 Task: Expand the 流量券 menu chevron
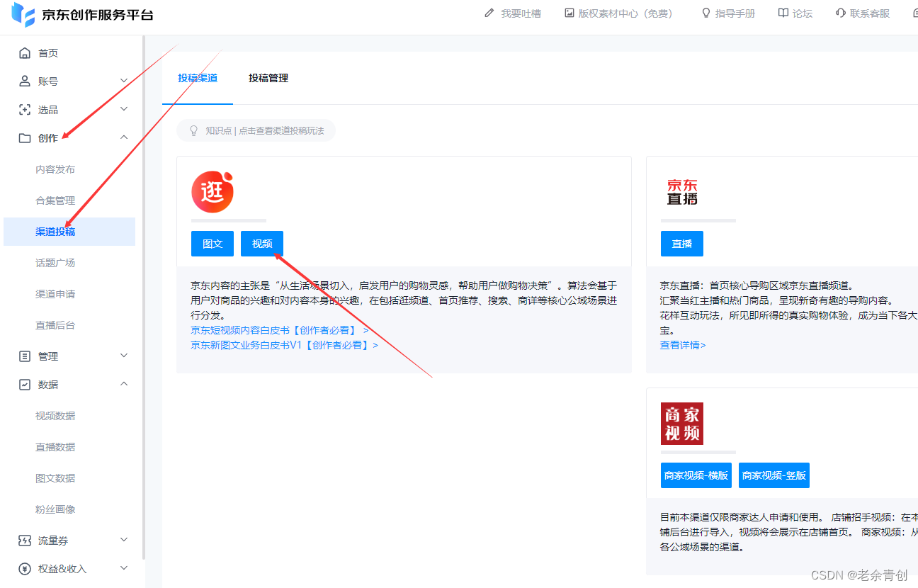124,540
